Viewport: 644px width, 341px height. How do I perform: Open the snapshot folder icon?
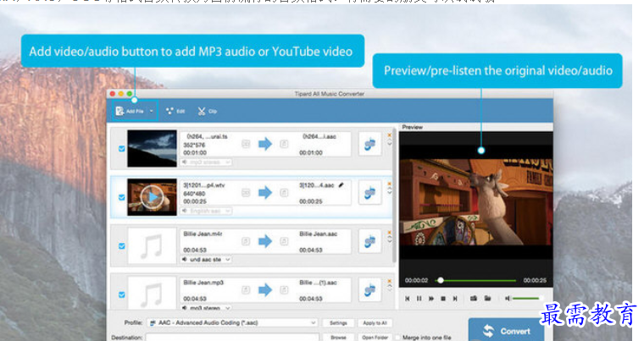pos(487,299)
